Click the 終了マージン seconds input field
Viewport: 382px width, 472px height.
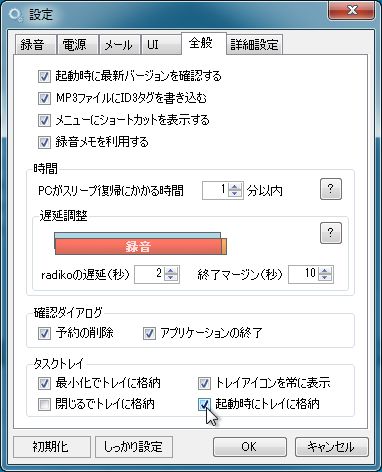point(303,274)
